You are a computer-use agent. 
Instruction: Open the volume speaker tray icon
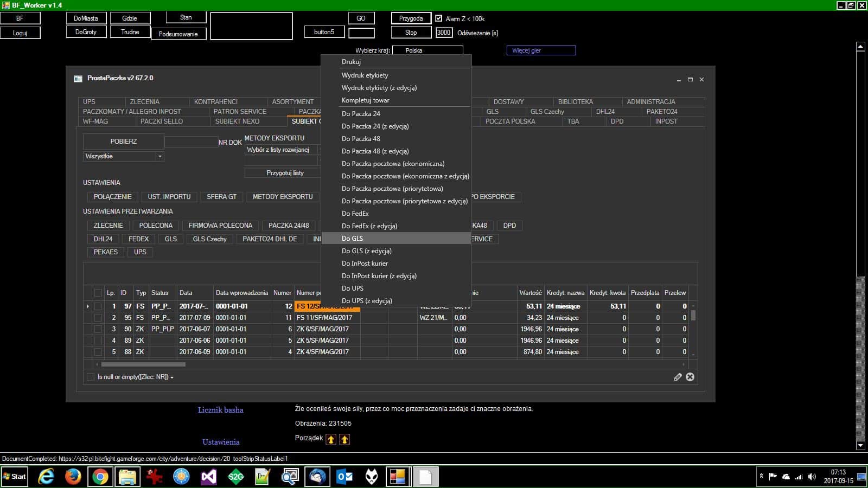pyautogui.click(x=812, y=477)
